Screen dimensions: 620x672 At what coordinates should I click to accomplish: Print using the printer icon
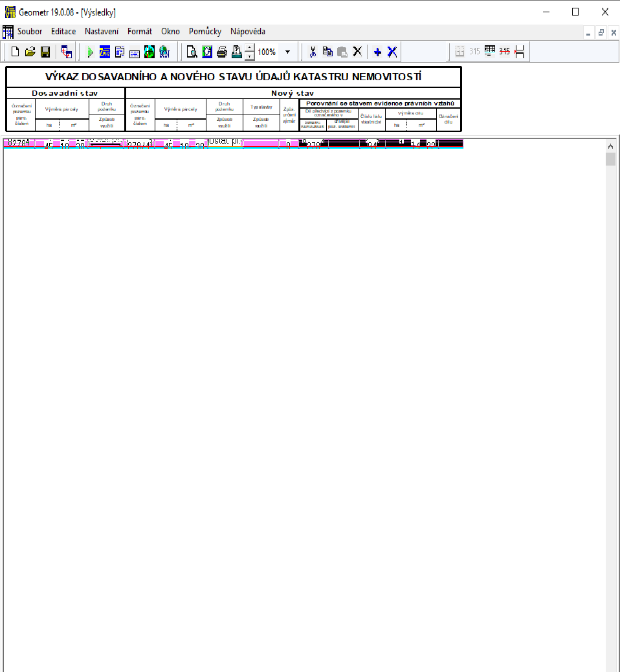click(x=222, y=52)
